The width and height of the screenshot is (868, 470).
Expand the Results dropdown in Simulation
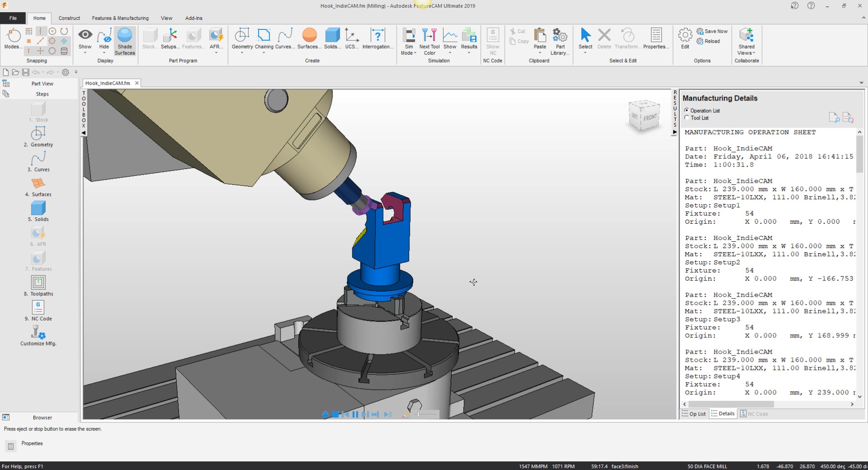(x=469, y=53)
